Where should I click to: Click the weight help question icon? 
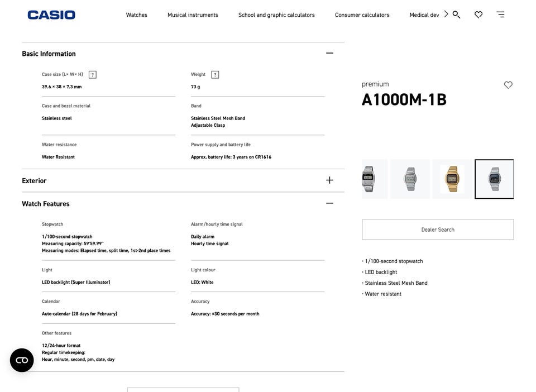click(x=215, y=75)
